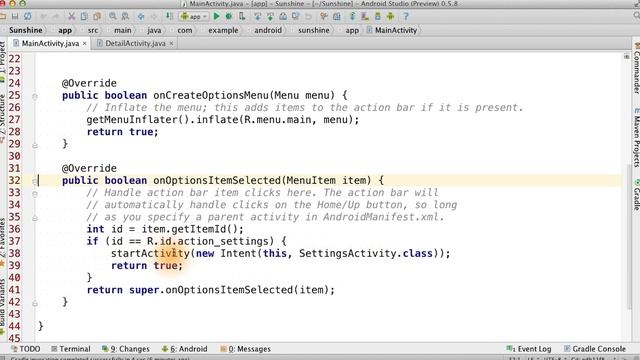Click the SDK Manager icon

(x=378, y=16)
